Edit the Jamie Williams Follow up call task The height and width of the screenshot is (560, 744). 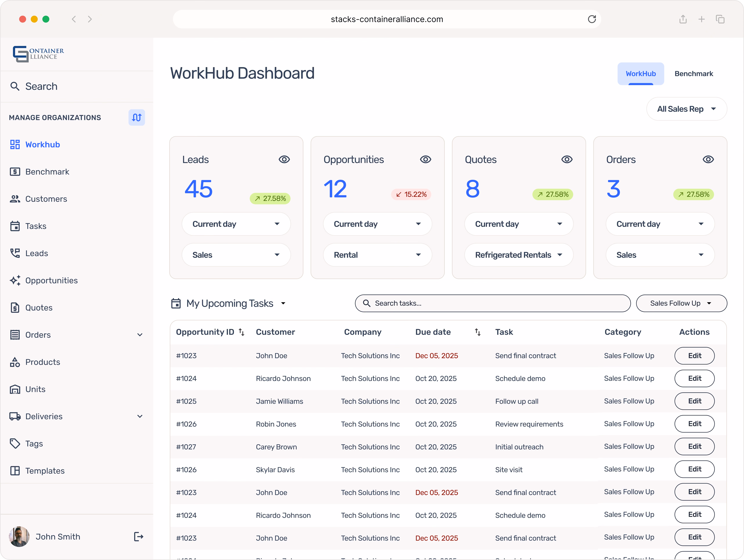pos(694,401)
